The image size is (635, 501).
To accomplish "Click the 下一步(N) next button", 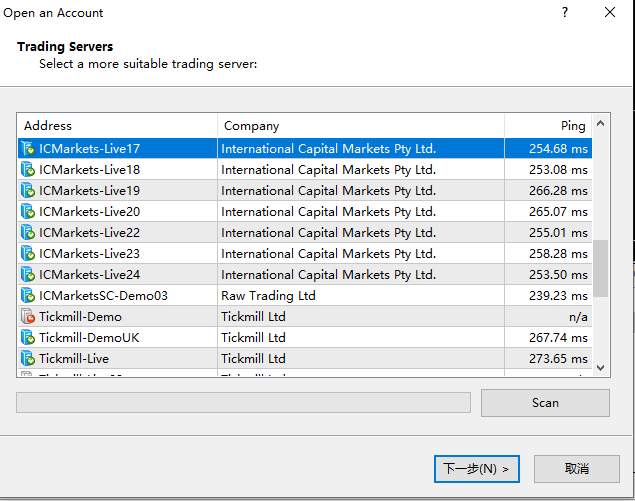I will [x=477, y=469].
